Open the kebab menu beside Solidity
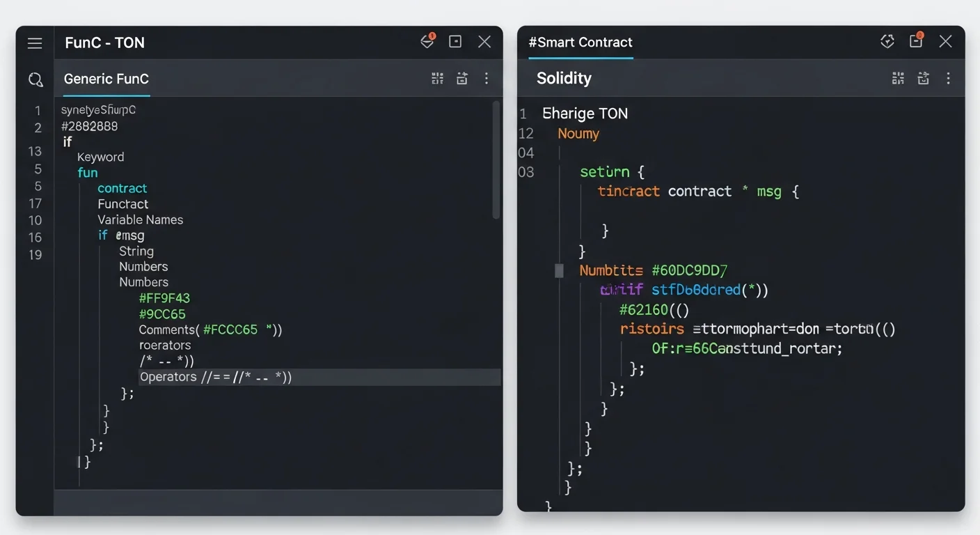Viewport: 980px width, 535px height. [948, 79]
